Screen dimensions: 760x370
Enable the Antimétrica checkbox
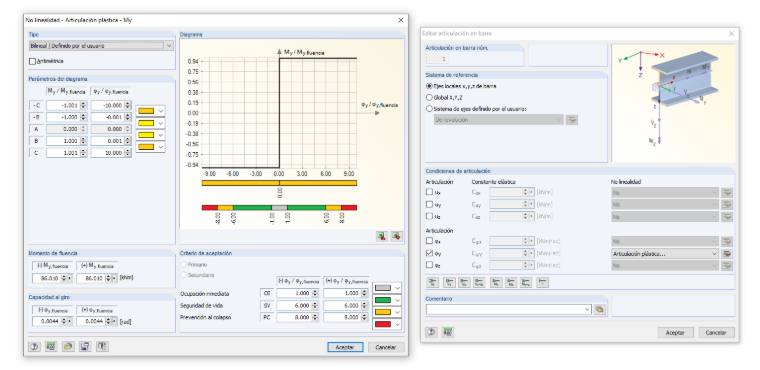coord(32,61)
